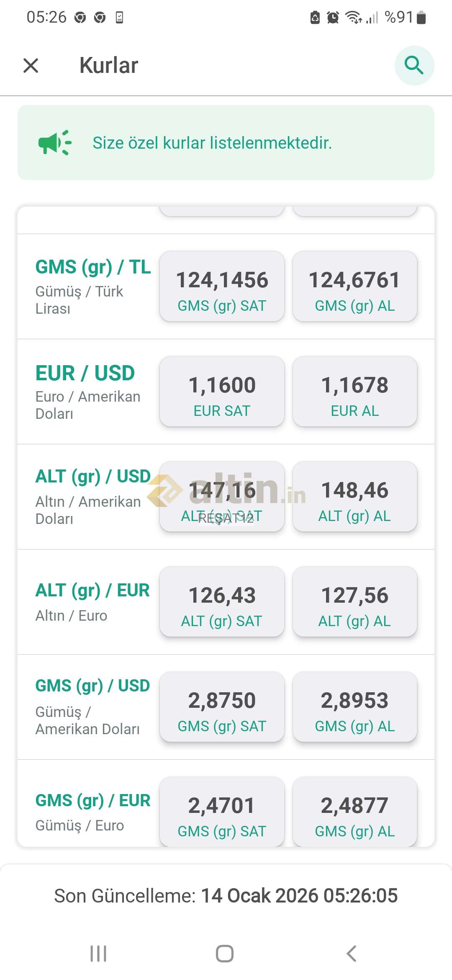Select EUR AL rate 1,1678

click(x=354, y=392)
